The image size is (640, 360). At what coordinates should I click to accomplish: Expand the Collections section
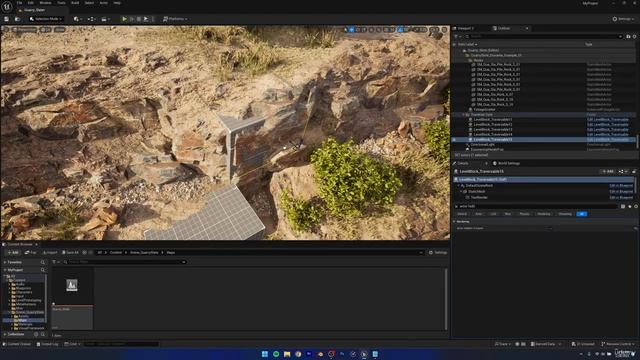(x=5, y=334)
